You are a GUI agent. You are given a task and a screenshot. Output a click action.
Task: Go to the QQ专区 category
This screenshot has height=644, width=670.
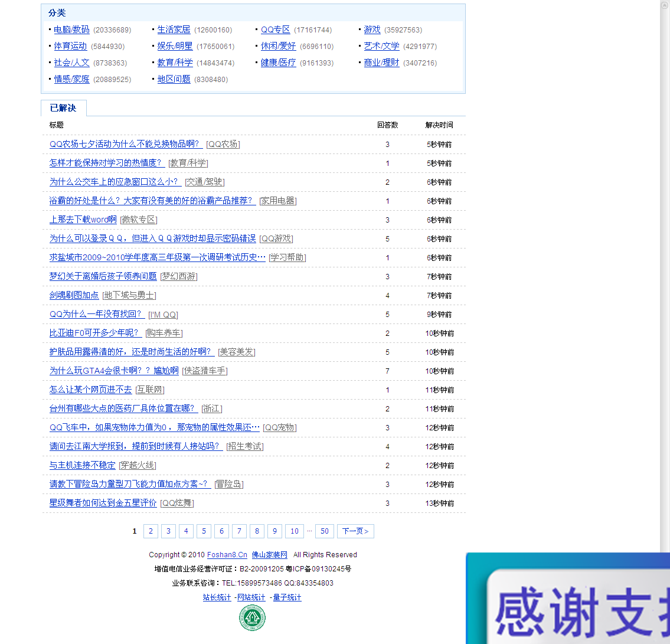coord(276,30)
